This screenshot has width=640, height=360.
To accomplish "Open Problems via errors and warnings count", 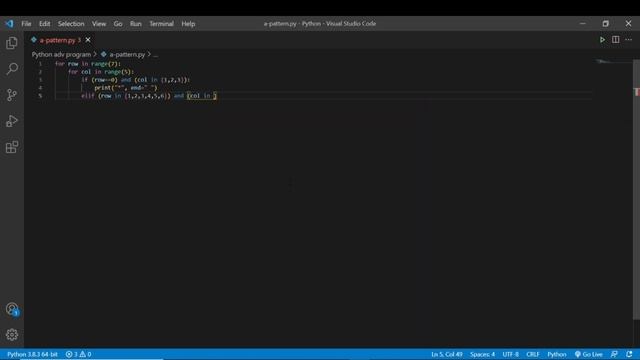I will pos(78,354).
